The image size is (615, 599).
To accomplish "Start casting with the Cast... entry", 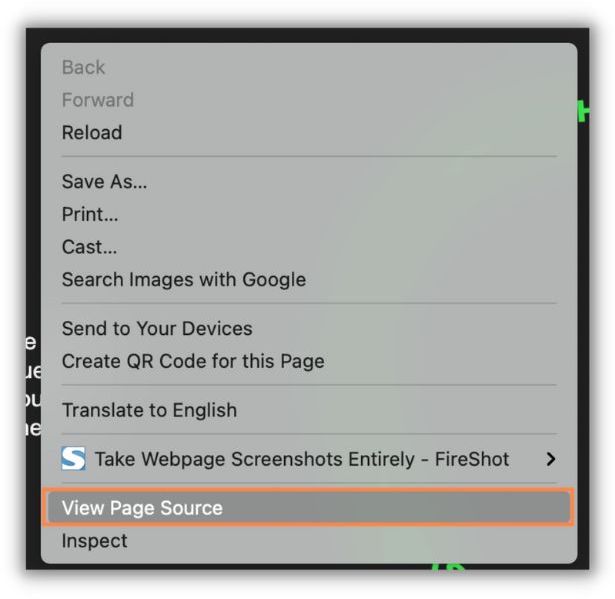I will coord(90,247).
